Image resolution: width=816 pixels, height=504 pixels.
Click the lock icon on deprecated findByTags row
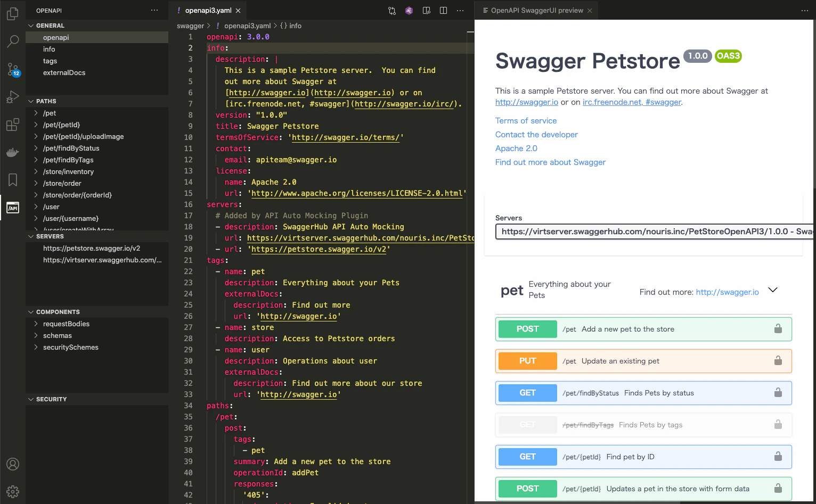[x=778, y=425]
